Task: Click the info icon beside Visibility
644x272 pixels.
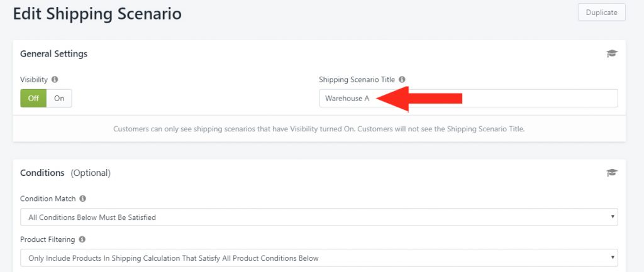Action: pyautogui.click(x=55, y=79)
